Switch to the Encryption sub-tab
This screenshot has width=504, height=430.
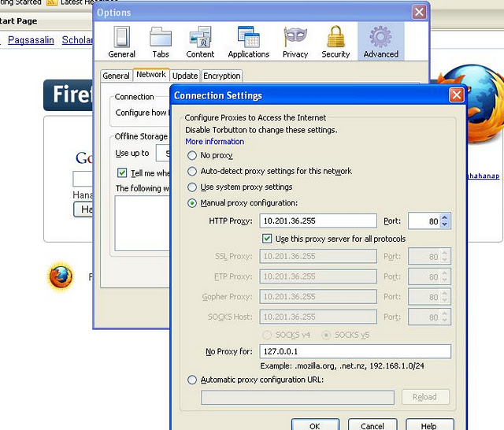coord(222,76)
